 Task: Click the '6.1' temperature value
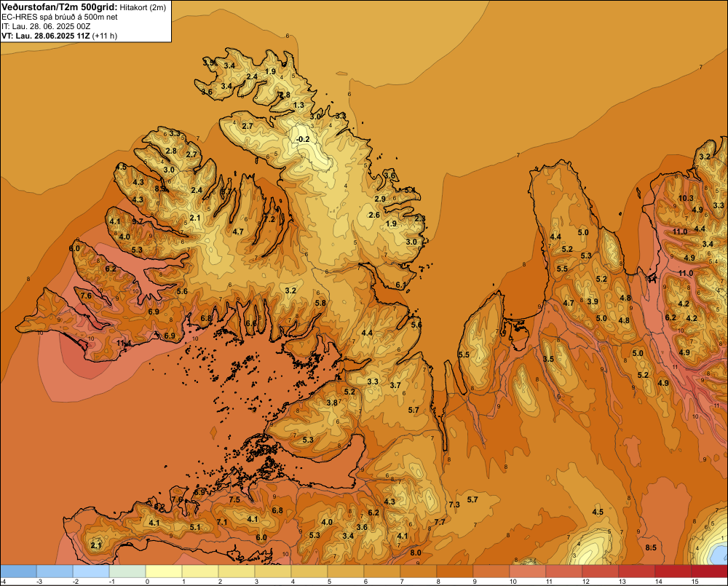(400, 285)
